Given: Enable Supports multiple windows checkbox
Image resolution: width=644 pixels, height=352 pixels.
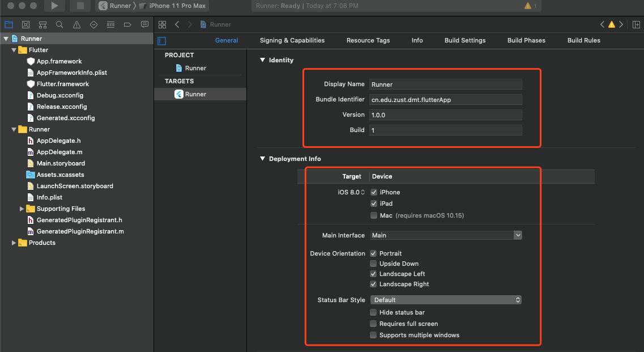Looking at the screenshot, I should pos(373,335).
